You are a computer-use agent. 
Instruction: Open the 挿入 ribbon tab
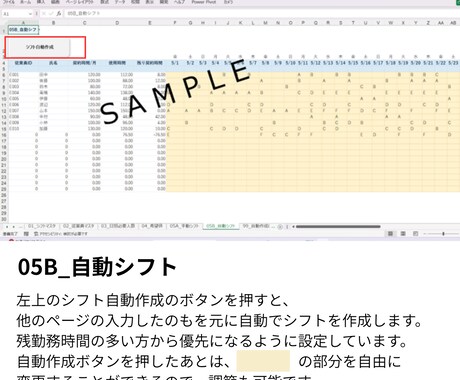pos(40,2)
